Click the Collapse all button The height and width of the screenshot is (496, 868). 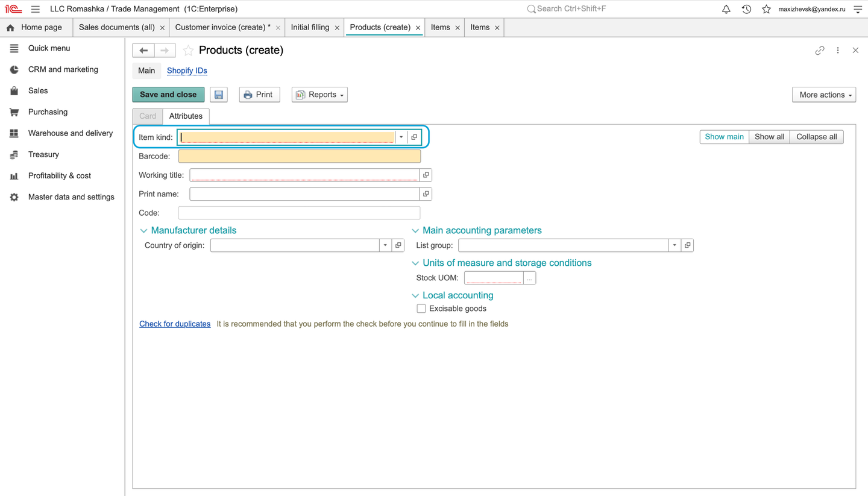click(817, 137)
